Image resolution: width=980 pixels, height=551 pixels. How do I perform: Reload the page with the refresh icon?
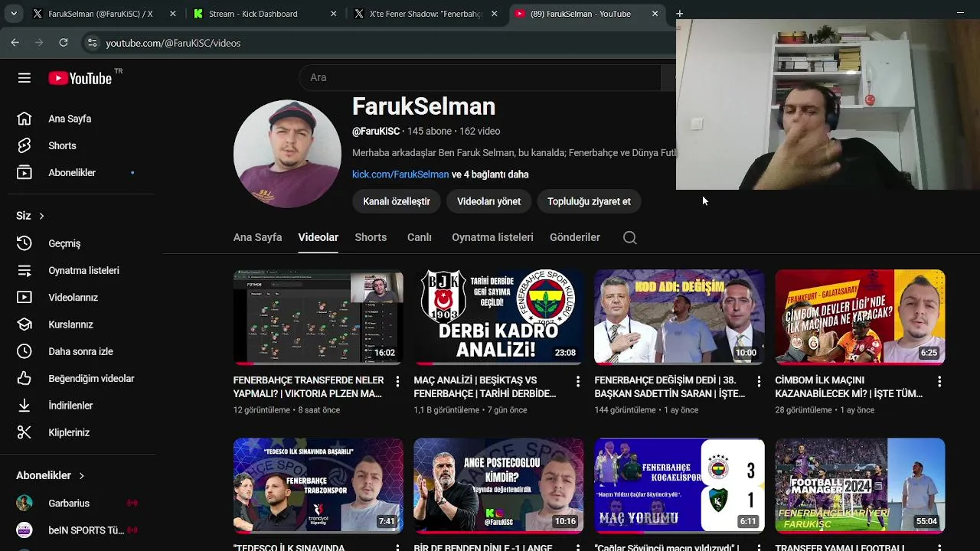pyautogui.click(x=64, y=43)
